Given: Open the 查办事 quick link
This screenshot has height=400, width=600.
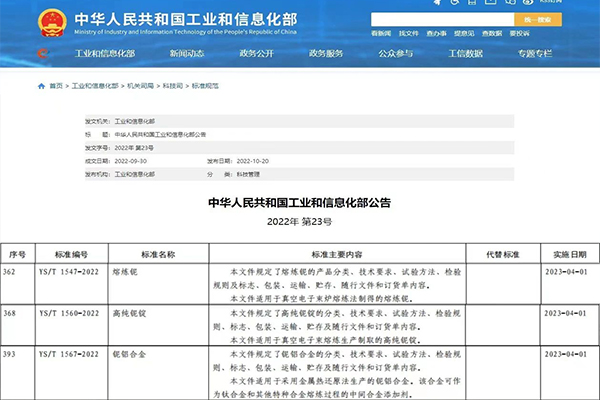Looking at the screenshot, I should point(436,34).
